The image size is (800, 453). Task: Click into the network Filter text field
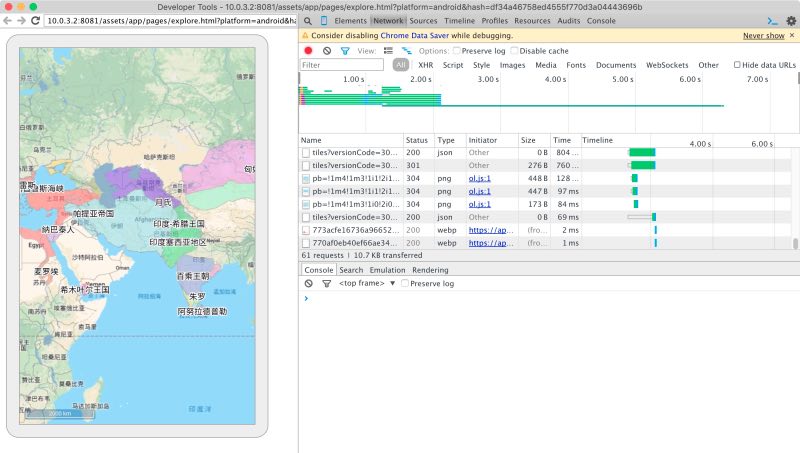341,65
